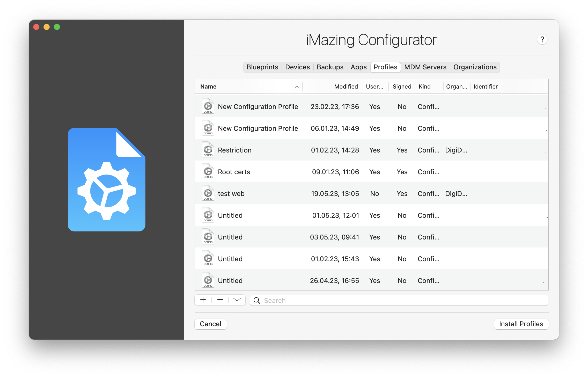Click config icon of Root certs profile
Screen dimensions: 588x378
coord(208,172)
